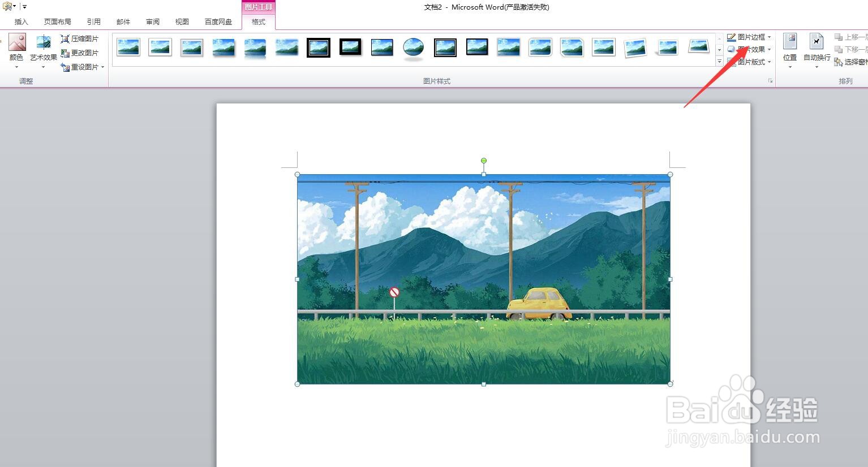Apply the moderate black frame picture style
The height and width of the screenshot is (467, 868).
(x=477, y=47)
